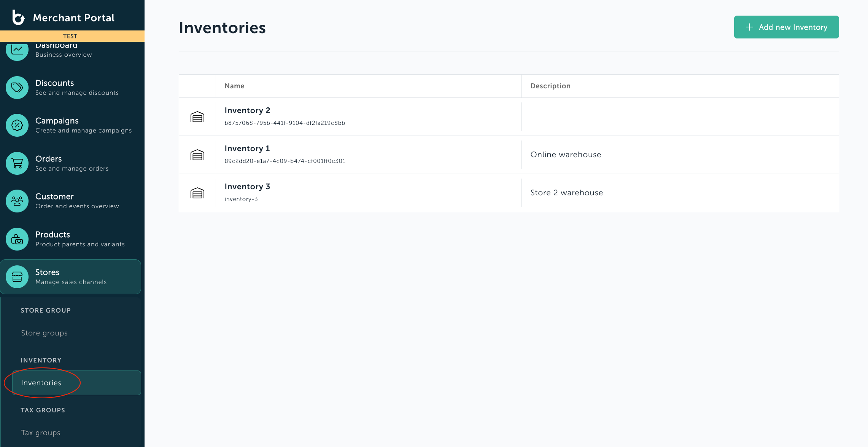Click the Store 2 warehouse description
Image resolution: width=868 pixels, height=447 pixels.
pos(566,193)
